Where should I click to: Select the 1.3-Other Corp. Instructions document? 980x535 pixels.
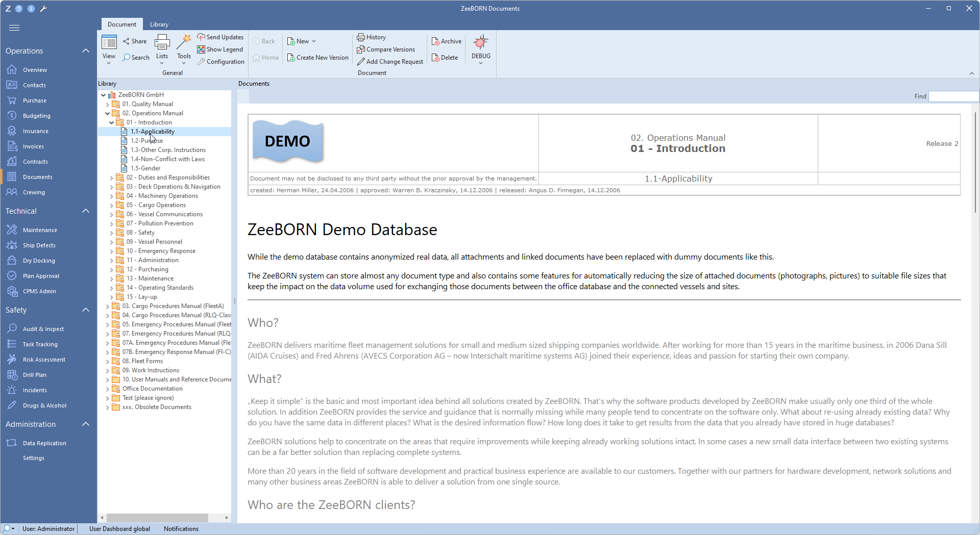tap(168, 150)
